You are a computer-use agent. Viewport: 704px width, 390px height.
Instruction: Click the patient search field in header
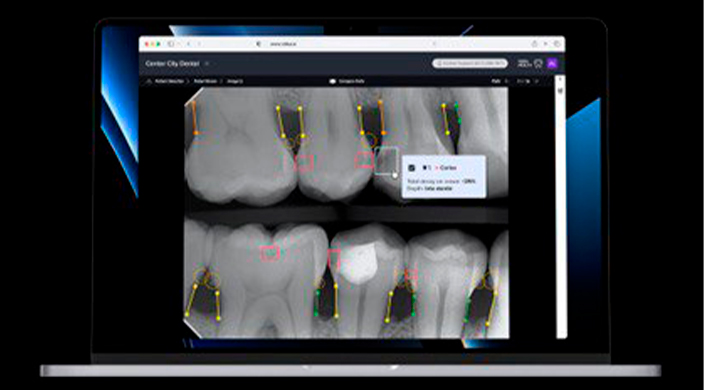pos(470,64)
